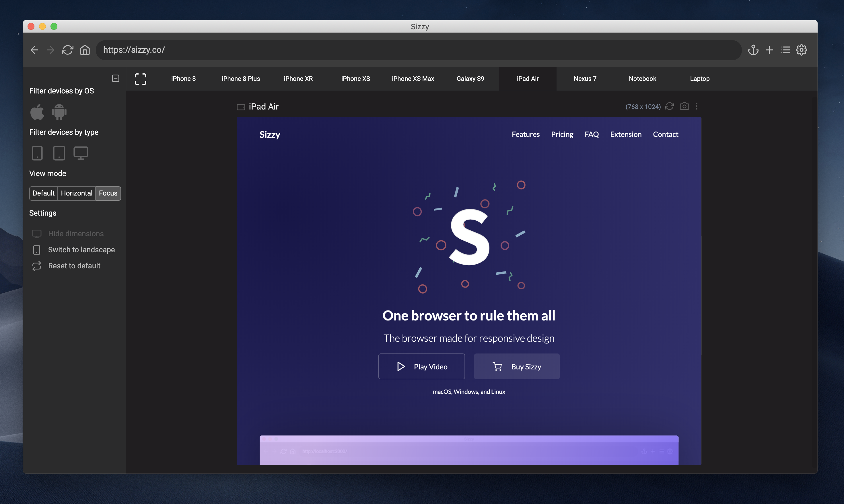Screen dimensions: 844x504
Task: Open the iPad Air three-dot menu
Action: tap(697, 106)
